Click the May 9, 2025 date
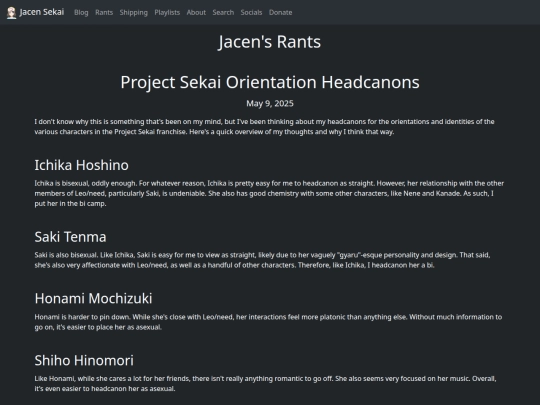This screenshot has width=540, height=405. [x=270, y=104]
